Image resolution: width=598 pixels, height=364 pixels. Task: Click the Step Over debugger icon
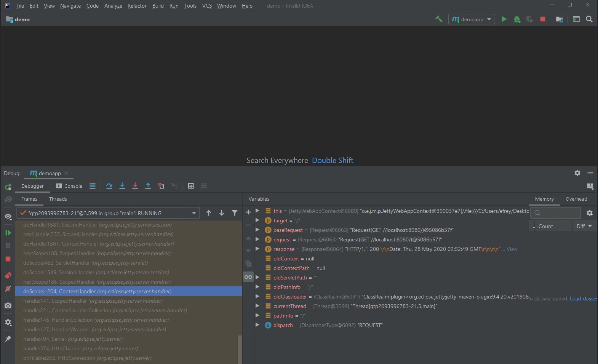109,186
